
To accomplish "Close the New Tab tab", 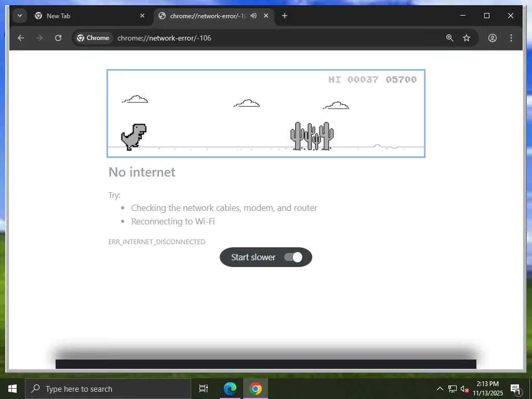I will (142, 16).
